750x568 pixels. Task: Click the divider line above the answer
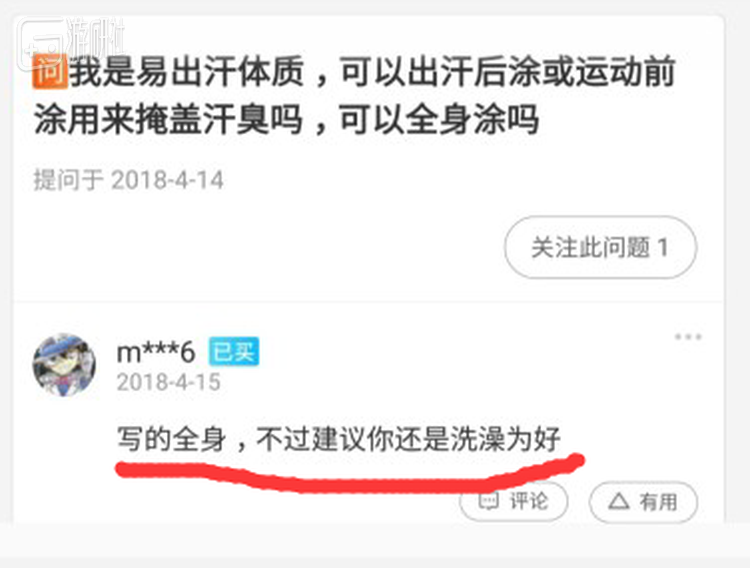[368, 301]
